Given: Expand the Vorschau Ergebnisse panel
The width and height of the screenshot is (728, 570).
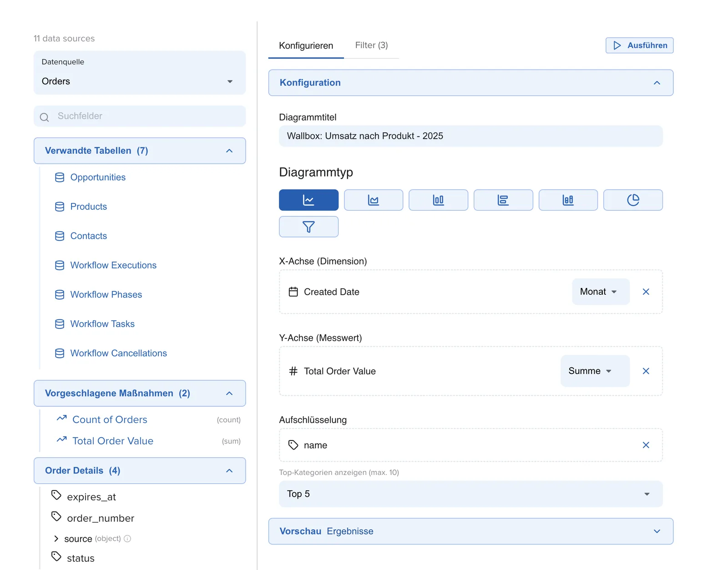Looking at the screenshot, I should pos(470,531).
